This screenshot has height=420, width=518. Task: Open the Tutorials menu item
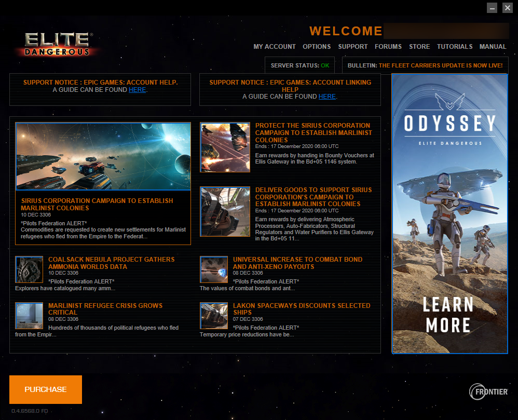pyautogui.click(x=455, y=47)
